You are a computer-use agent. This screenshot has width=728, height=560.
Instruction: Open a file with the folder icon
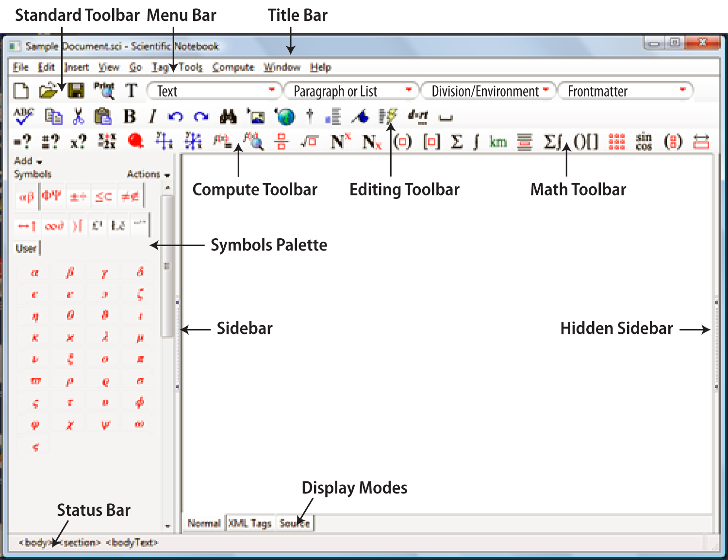pos(48,91)
